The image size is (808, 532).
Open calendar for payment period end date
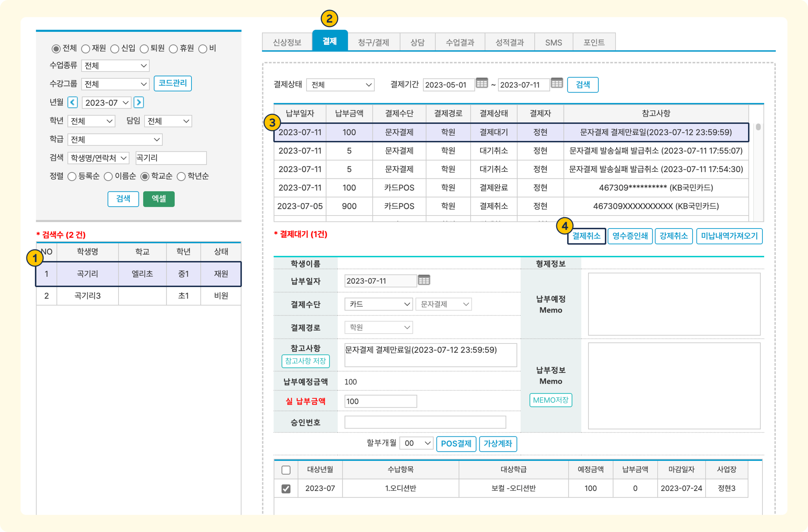pyautogui.click(x=556, y=83)
